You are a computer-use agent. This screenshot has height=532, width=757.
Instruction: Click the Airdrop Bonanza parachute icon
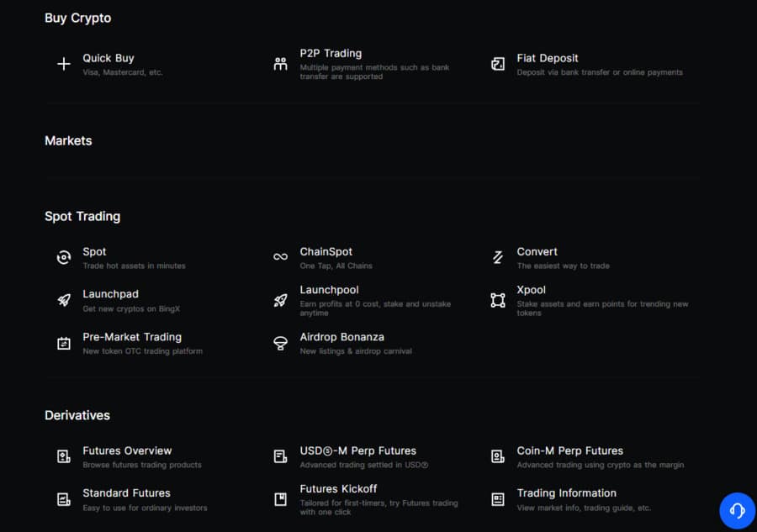[x=281, y=343]
